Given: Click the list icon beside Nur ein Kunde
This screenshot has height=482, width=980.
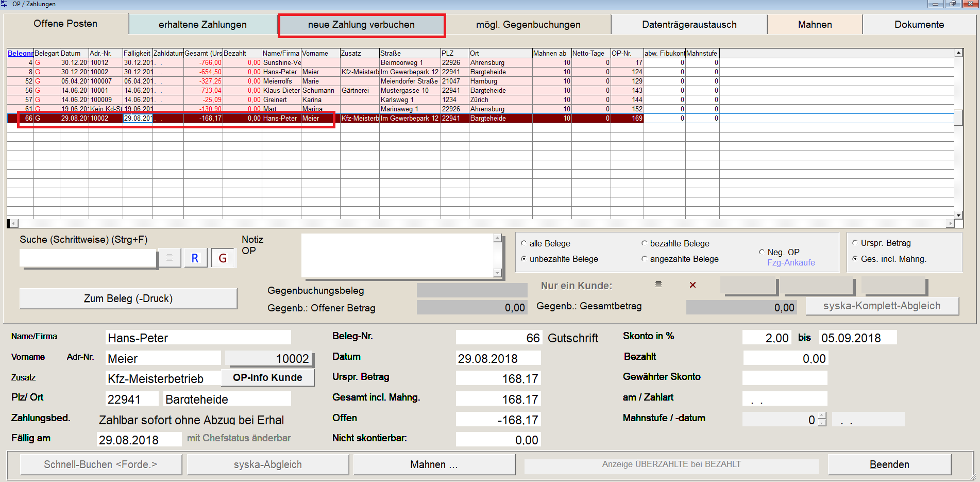Looking at the screenshot, I should click(x=658, y=285).
